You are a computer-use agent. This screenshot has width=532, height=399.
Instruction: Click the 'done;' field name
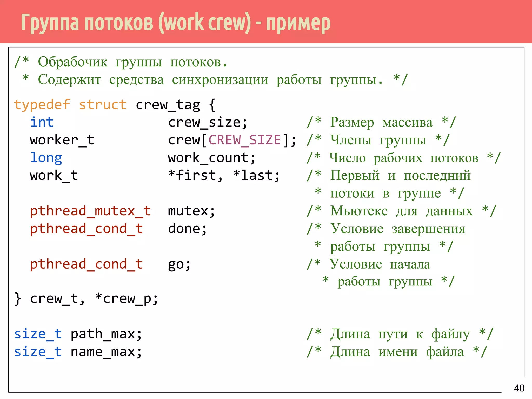(x=187, y=229)
